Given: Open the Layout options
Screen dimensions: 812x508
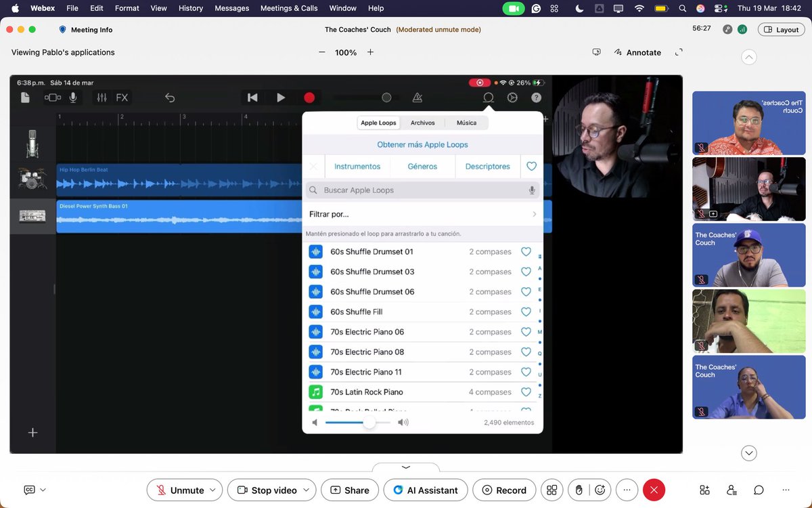Looking at the screenshot, I should pyautogui.click(x=782, y=30).
